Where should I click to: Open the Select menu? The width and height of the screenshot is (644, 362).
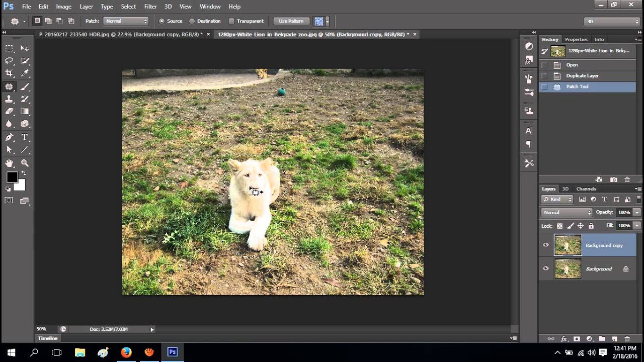pos(128,7)
